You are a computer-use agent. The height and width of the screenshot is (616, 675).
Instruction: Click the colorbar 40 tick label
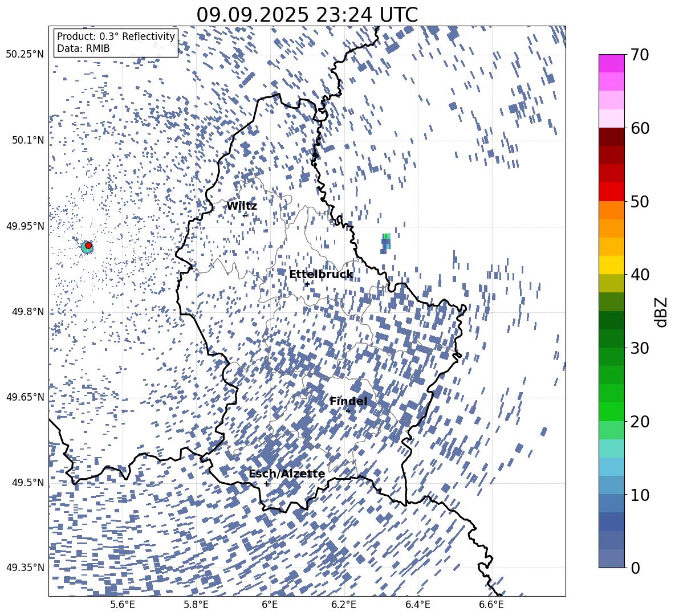(x=640, y=275)
